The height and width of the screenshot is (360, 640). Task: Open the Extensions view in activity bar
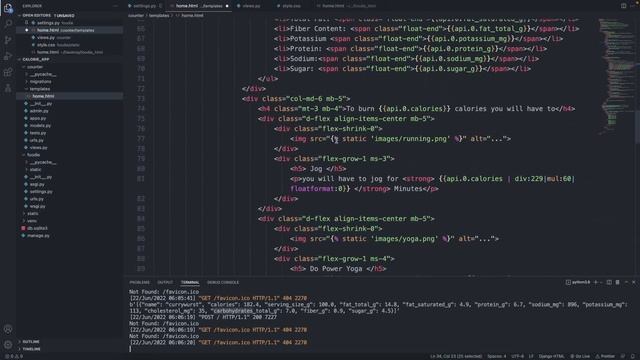8,73
